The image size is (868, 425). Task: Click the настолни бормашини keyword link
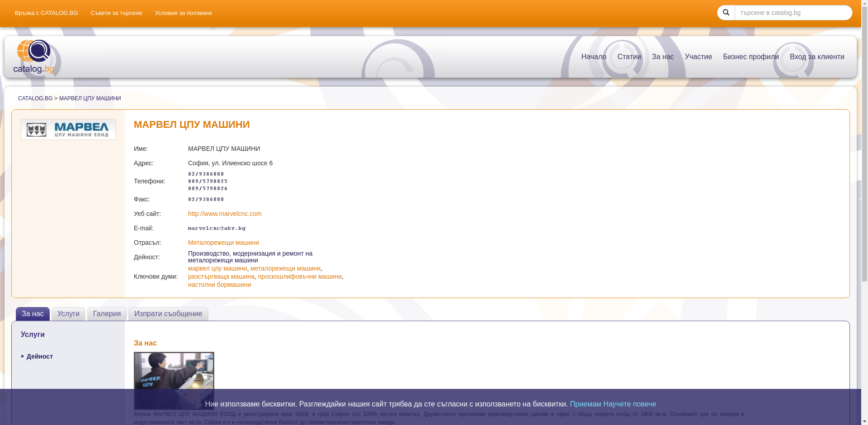point(219,285)
